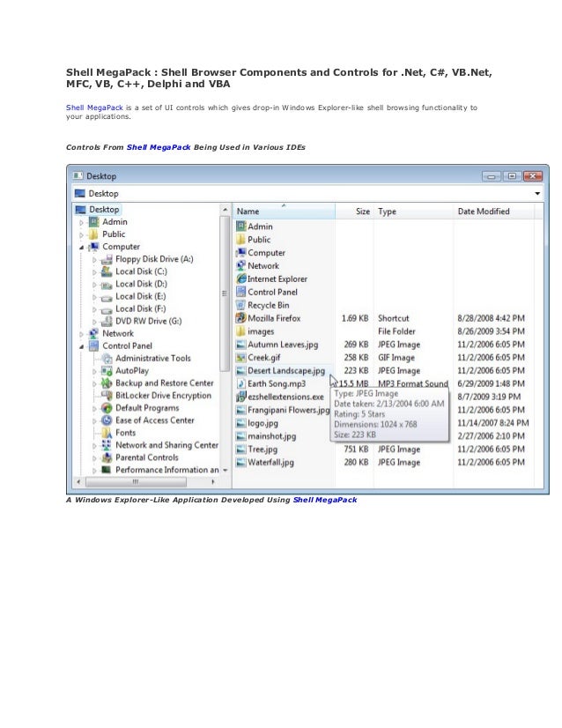Collapse the Control Panel tree node
Image resolution: width=562 pixels, height=728 pixels.
tap(81, 346)
